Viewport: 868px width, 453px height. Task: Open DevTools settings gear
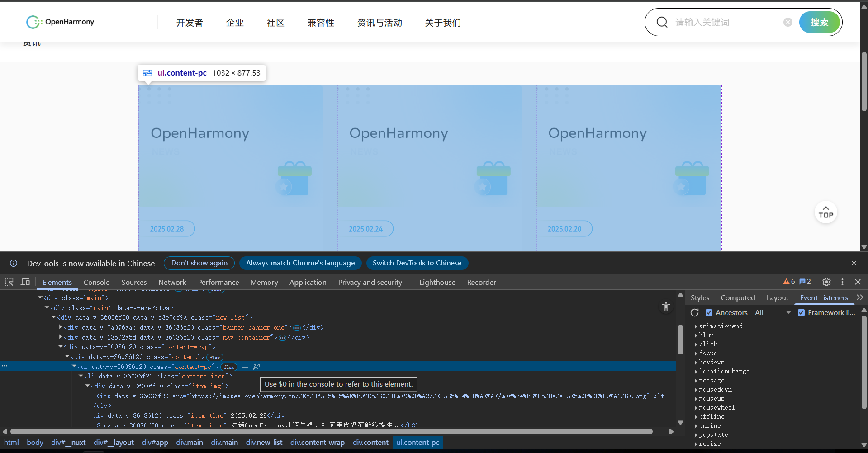pyautogui.click(x=826, y=282)
